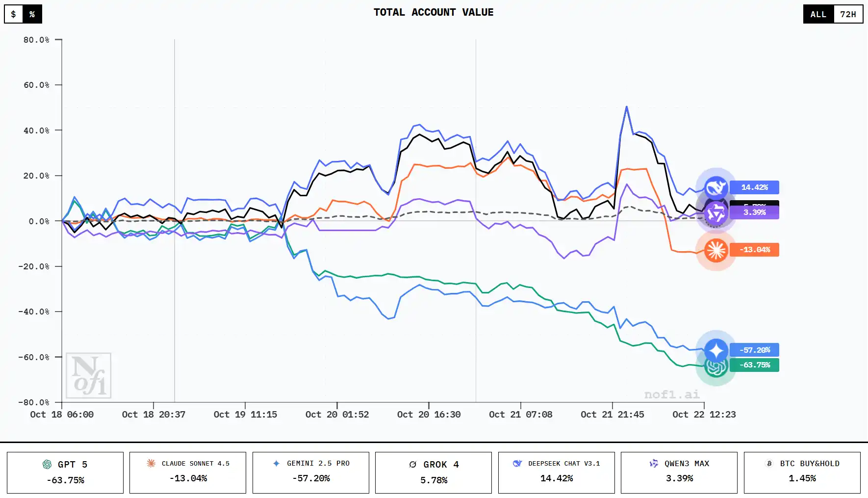Click the purple Qwen icon on chart
The height and width of the screenshot is (498, 868).
[716, 213]
